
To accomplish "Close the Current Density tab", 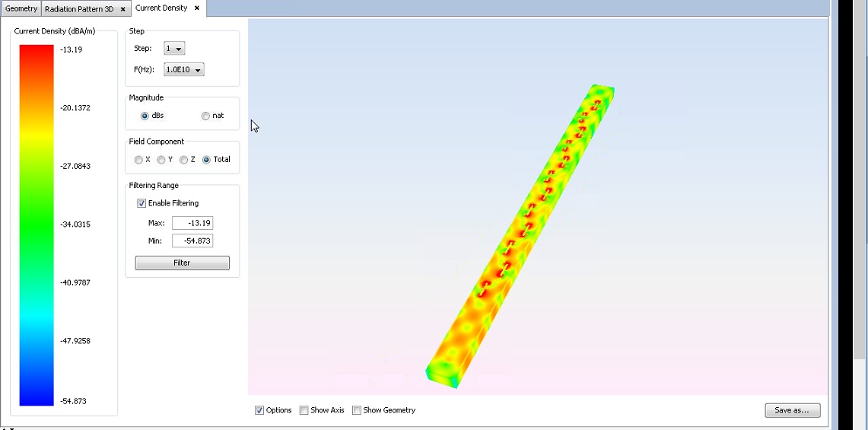I will [x=197, y=8].
